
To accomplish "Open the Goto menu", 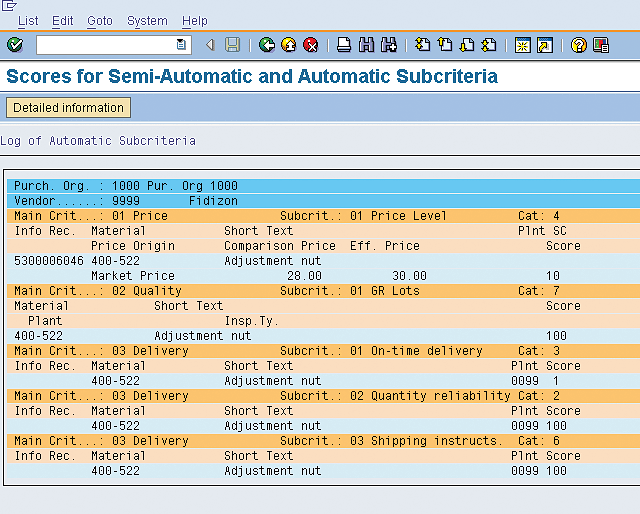I will [100, 20].
